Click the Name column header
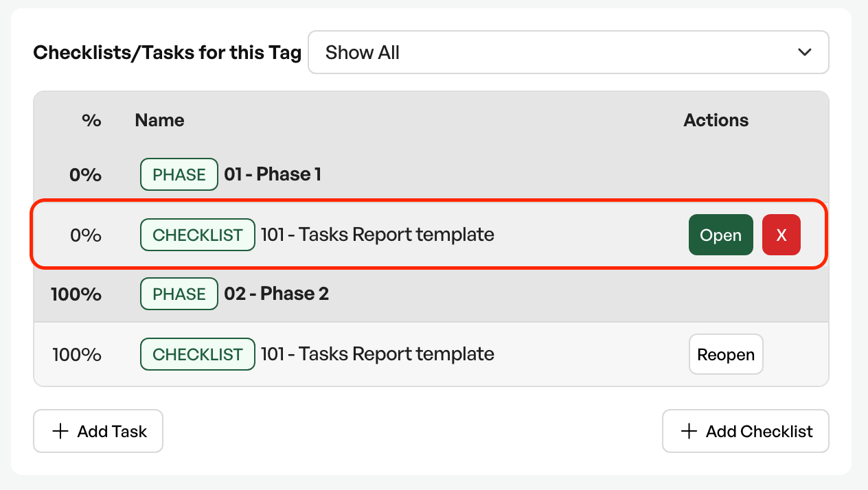The image size is (868, 490). [x=159, y=120]
